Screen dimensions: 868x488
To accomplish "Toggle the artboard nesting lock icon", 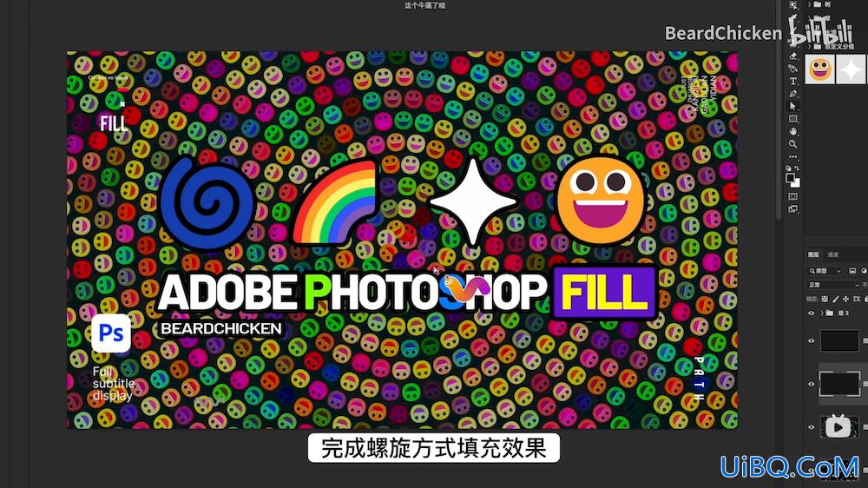I will [x=857, y=299].
